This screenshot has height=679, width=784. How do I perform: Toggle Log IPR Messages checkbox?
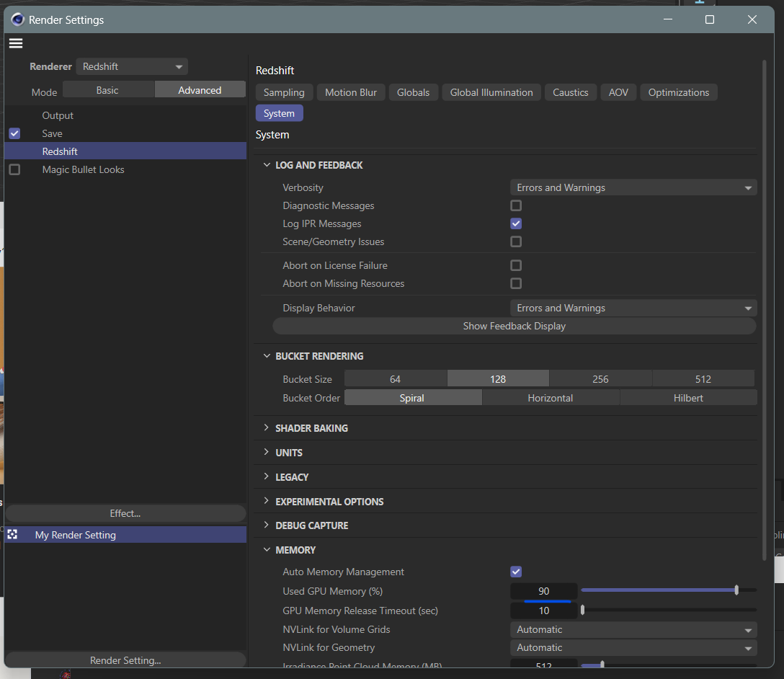[516, 223]
